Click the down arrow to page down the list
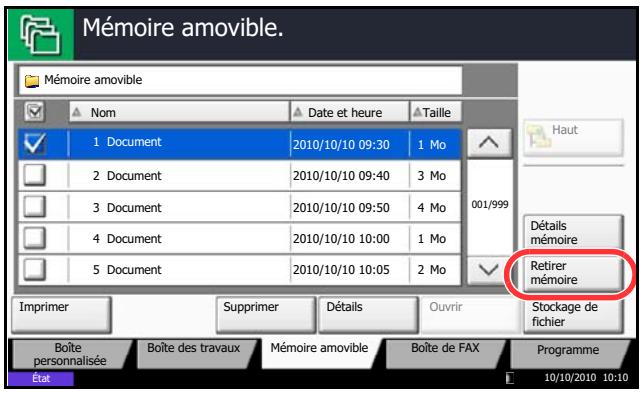Image resolution: width=640 pixels, height=393 pixels. pos(489,269)
